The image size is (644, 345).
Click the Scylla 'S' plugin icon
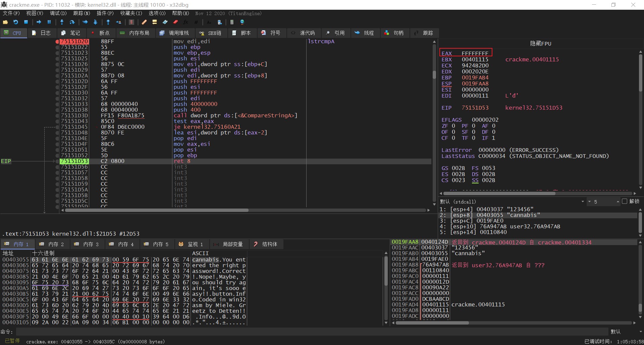point(131,22)
